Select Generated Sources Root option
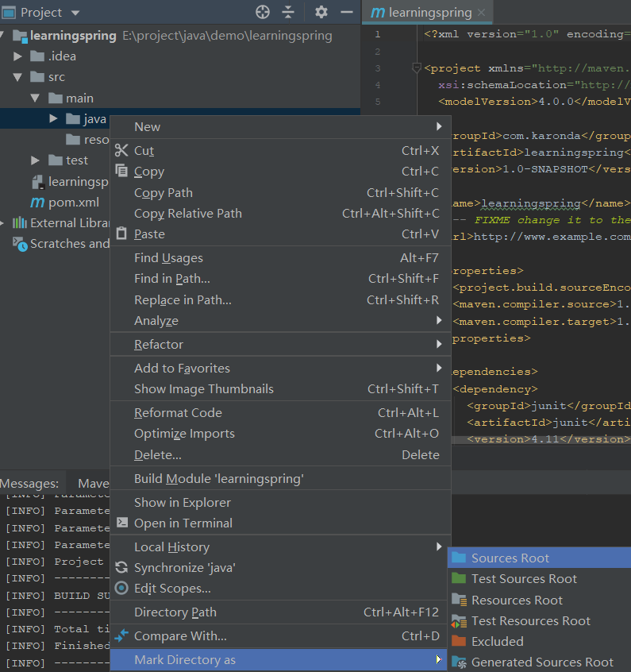 click(x=542, y=662)
